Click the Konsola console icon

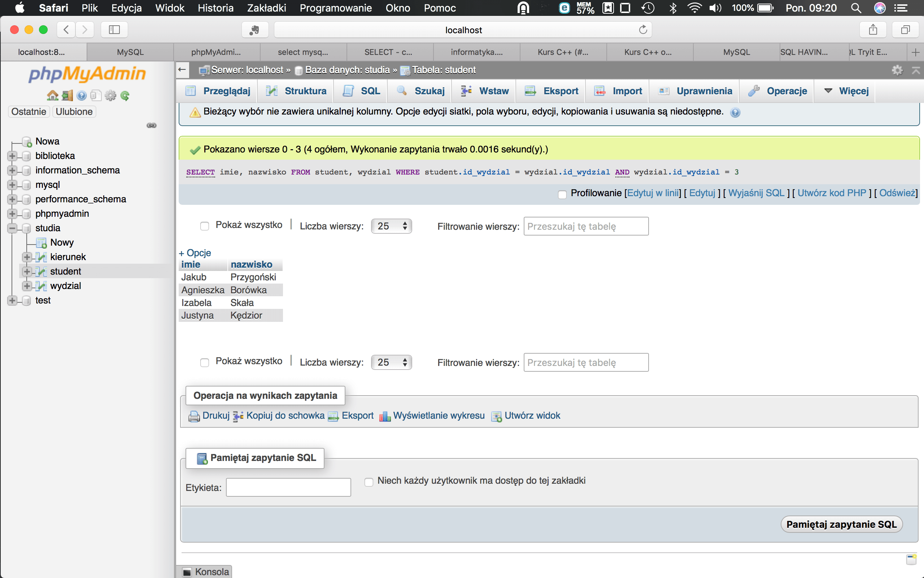(187, 572)
